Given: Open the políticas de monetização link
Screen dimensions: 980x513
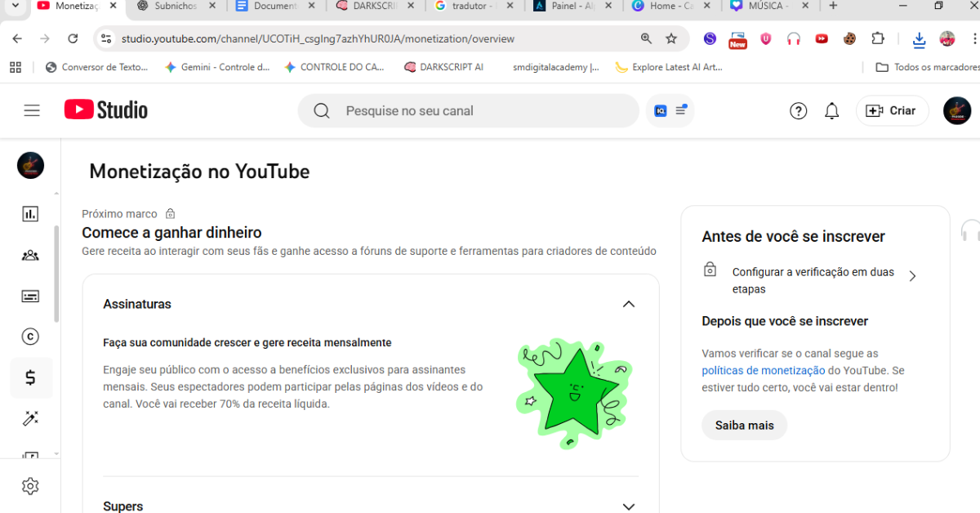Looking at the screenshot, I should [x=763, y=371].
